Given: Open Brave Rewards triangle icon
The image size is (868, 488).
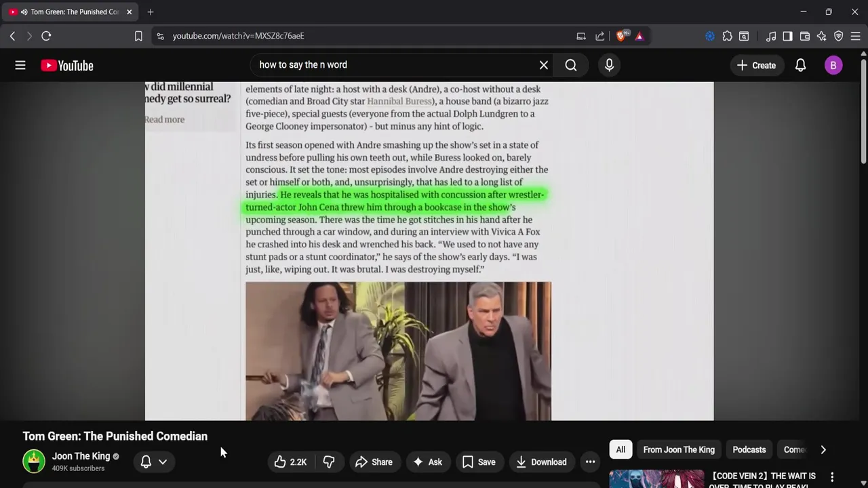Looking at the screenshot, I should [639, 36].
